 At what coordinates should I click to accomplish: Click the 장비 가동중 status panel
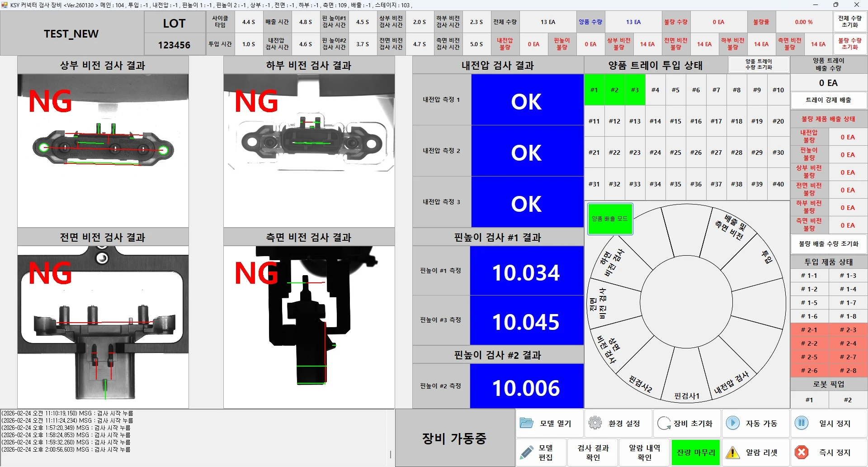coord(455,438)
